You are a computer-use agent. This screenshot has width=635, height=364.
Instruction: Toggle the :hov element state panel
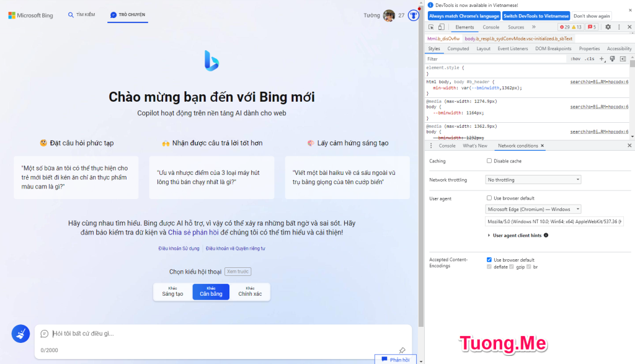coord(575,59)
